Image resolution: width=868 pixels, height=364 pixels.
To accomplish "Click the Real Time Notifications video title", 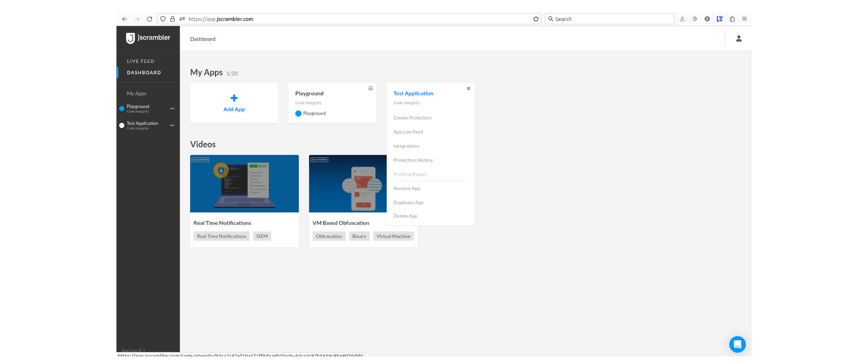I will [x=222, y=223].
